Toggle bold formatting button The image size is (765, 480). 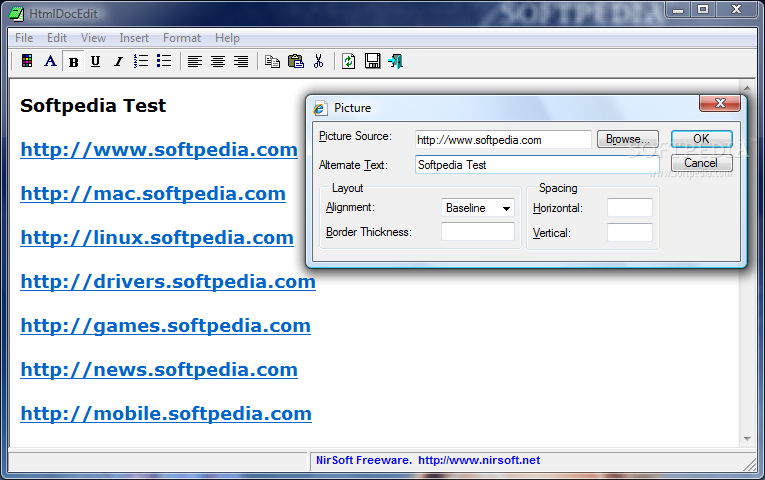tap(73, 61)
